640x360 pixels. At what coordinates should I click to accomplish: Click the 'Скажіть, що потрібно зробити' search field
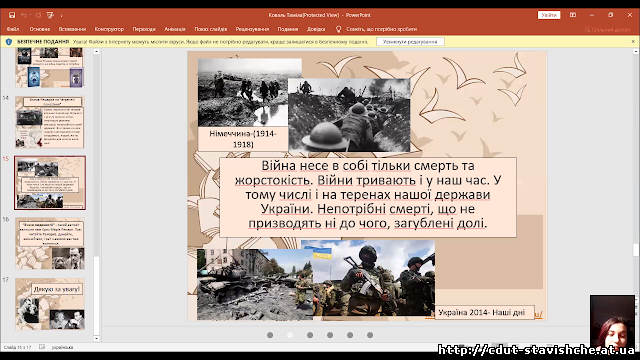381,29
